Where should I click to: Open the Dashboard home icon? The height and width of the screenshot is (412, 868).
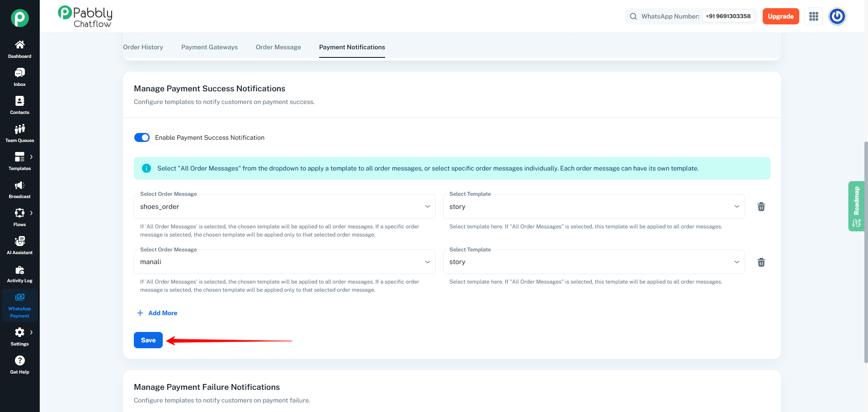(x=20, y=45)
